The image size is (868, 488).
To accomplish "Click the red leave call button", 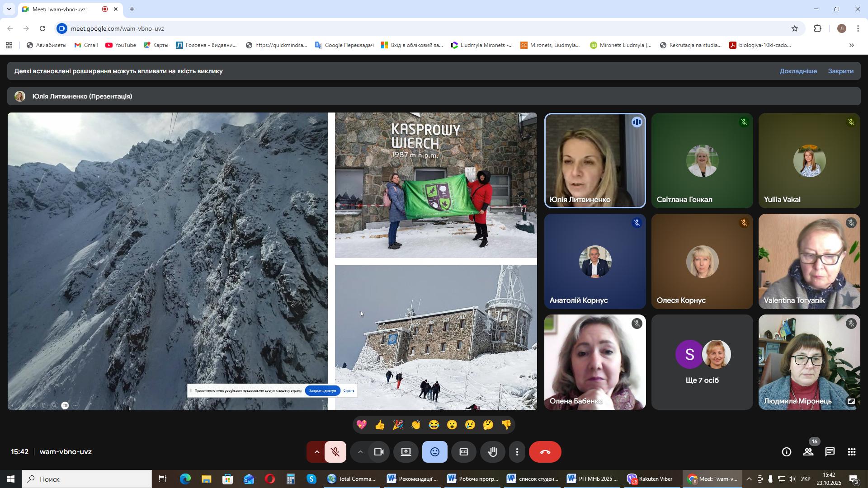I will point(545,452).
